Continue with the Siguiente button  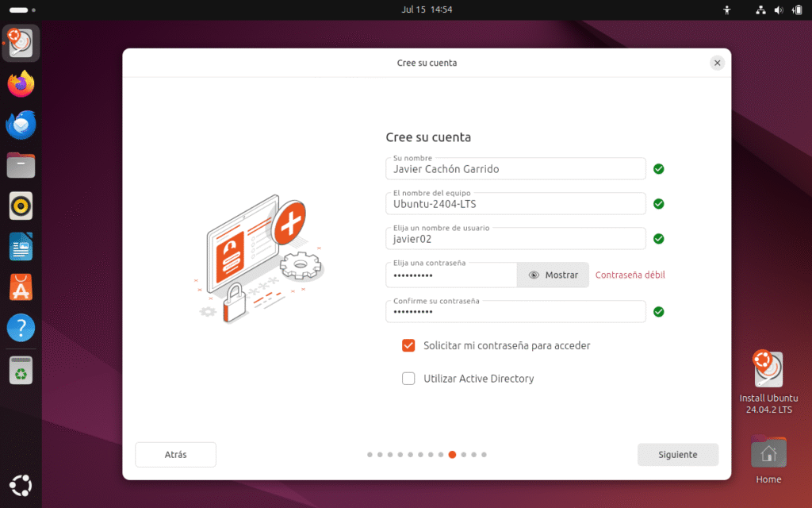[678, 455]
